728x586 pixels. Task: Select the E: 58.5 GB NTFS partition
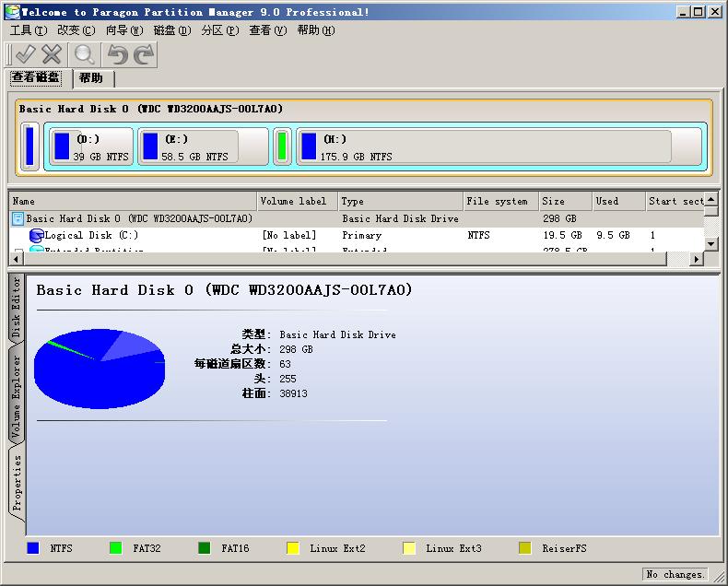(x=203, y=146)
